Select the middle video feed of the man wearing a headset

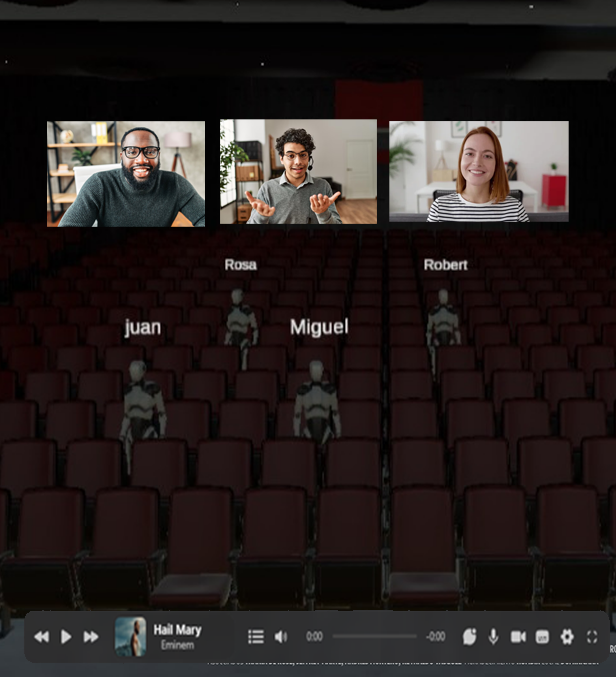tap(298, 172)
